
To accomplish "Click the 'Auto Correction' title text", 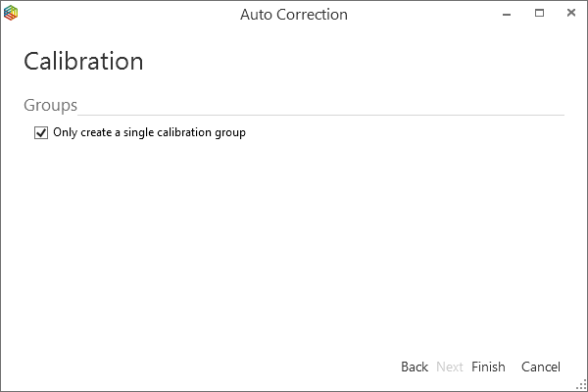I will [294, 15].
